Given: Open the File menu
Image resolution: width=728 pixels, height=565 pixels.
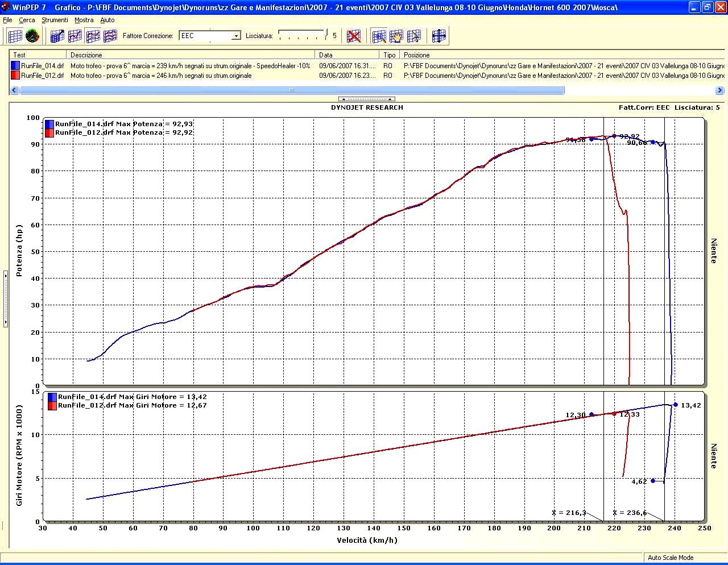Looking at the screenshot, I should (7, 20).
